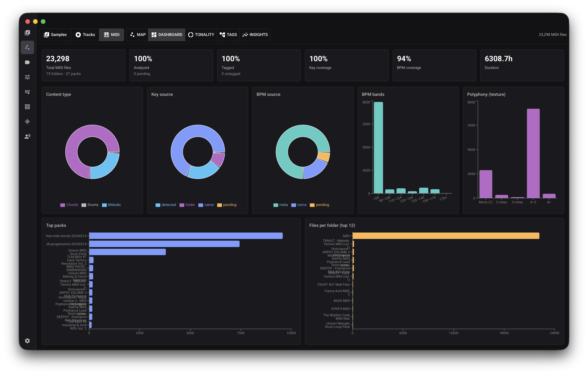Click the <90 bar in BPM bands
Image resolution: width=588 pixels, height=375 pixels.
pyautogui.click(x=378, y=147)
